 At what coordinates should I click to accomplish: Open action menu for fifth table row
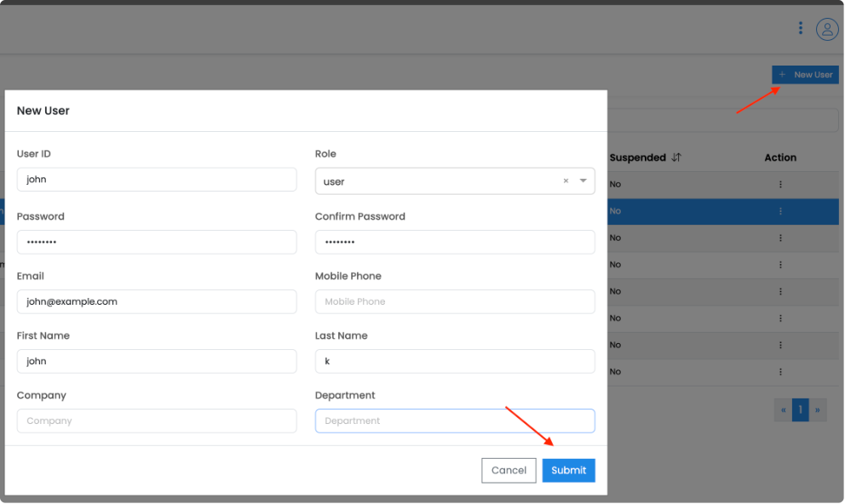pos(780,291)
